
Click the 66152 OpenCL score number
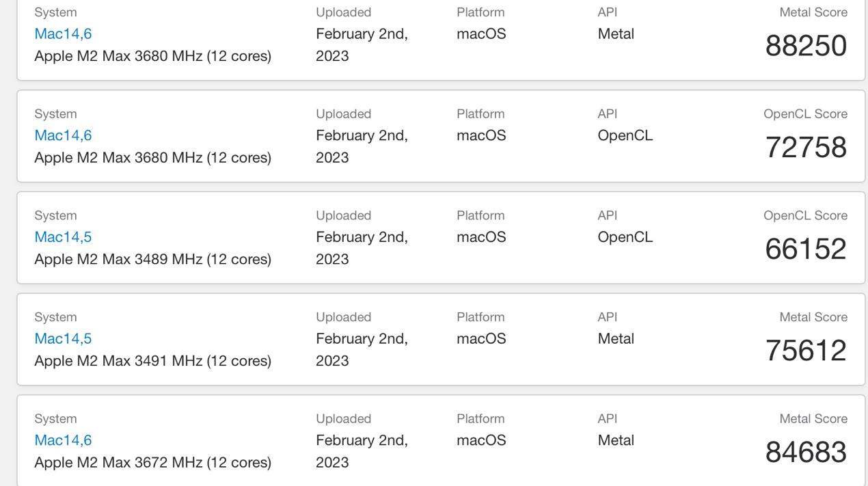806,249
